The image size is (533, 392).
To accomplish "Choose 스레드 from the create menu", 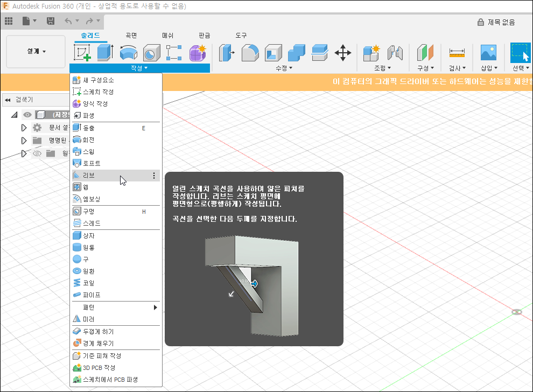I will pyautogui.click(x=116, y=223).
